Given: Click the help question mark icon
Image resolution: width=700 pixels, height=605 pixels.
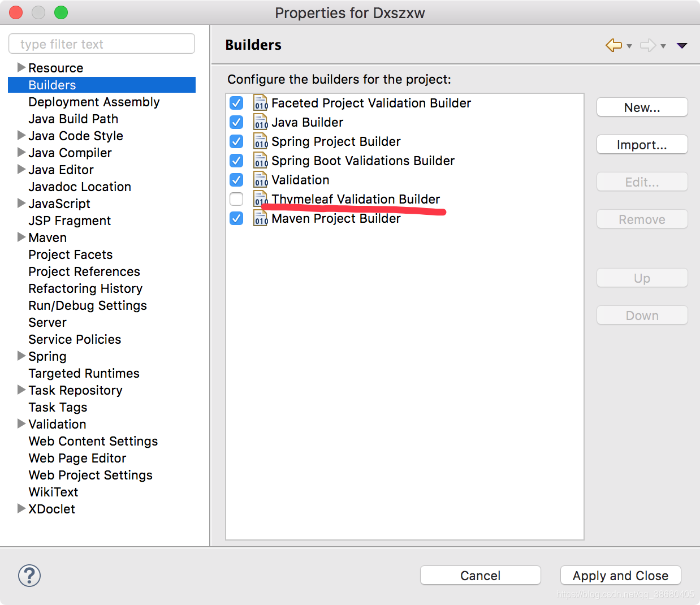Looking at the screenshot, I should [29, 576].
